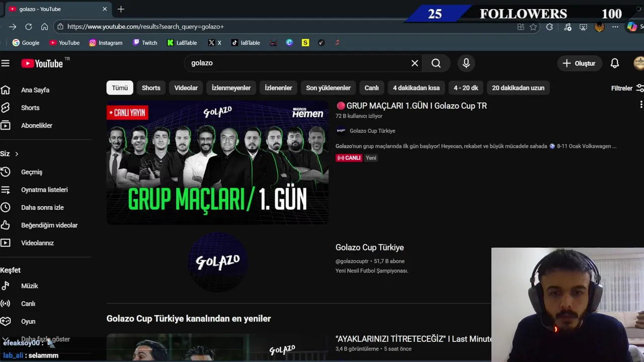Image resolution: width=644 pixels, height=362 pixels.
Task: Open a new browser tab
Action: click(121, 9)
